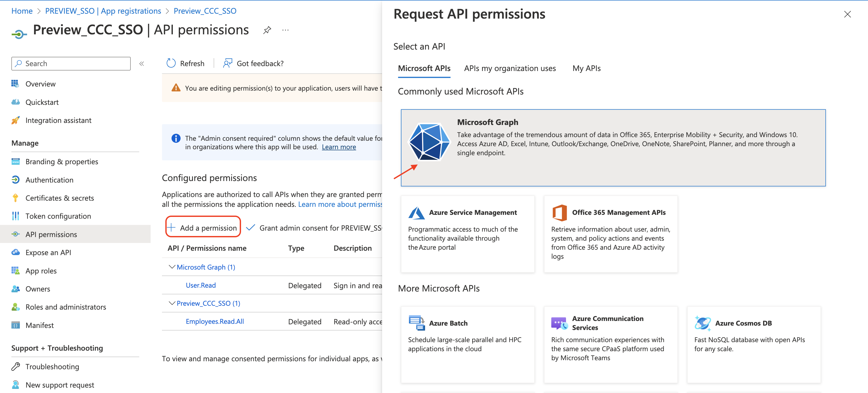Click the Preview_CCC_SSO breadcrumb link
Image resolution: width=868 pixels, height=393 pixels.
tap(205, 11)
